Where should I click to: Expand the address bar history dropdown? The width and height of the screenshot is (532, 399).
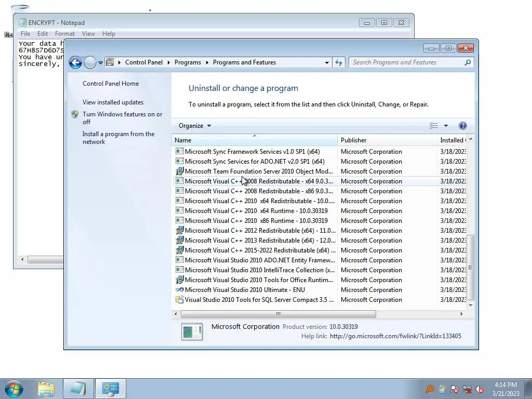327,62
